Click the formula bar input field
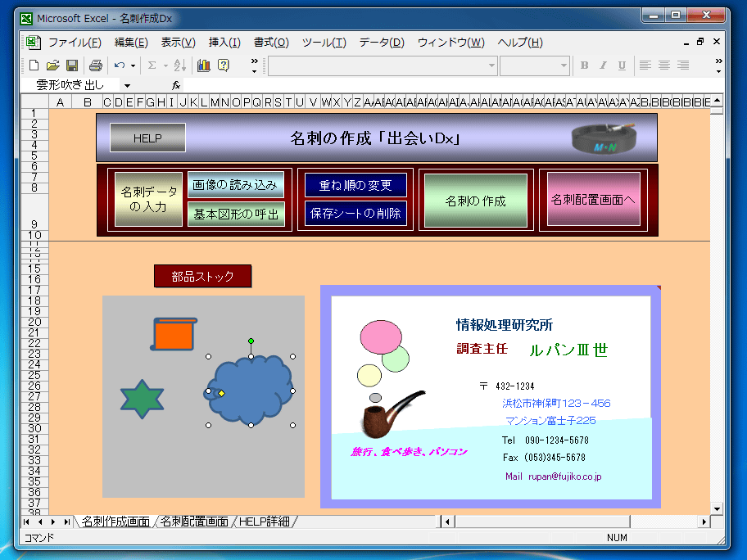Viewport: 747px width, 560px height. point(453,85)
